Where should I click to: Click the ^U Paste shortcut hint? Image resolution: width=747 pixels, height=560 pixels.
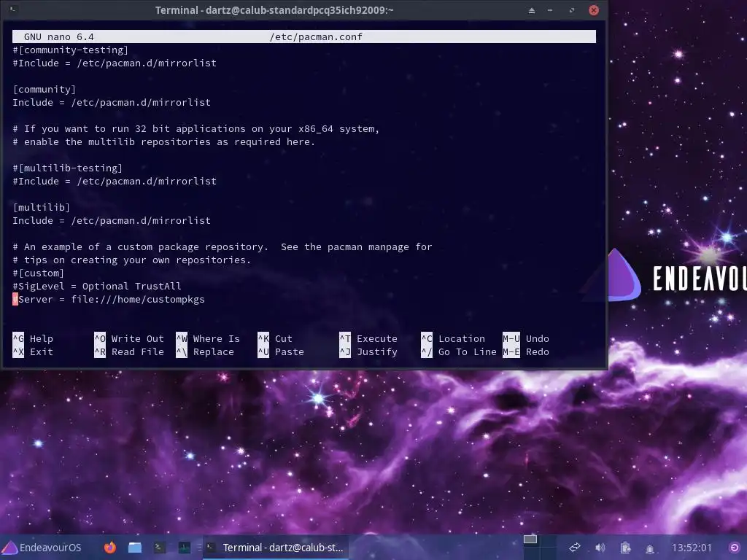(281, 352)
